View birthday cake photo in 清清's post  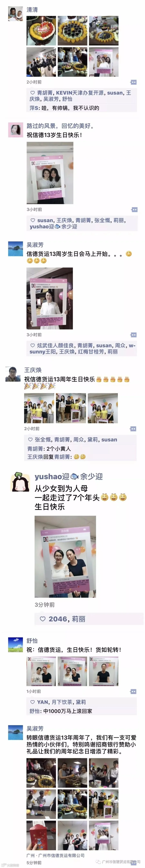(x=41, y=31)
